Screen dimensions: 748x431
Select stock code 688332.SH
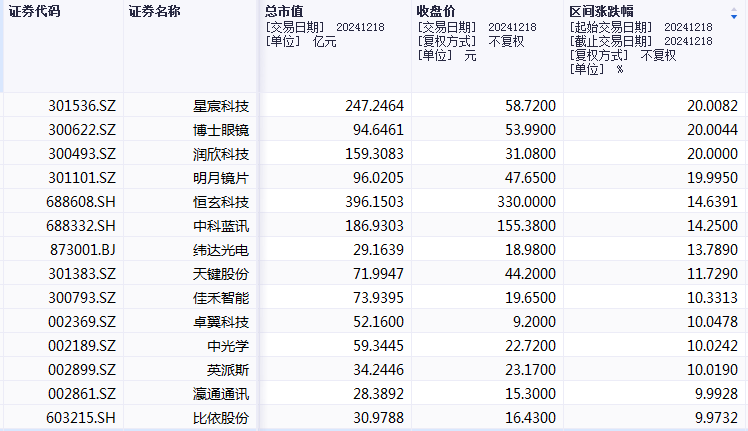(81, 226)
